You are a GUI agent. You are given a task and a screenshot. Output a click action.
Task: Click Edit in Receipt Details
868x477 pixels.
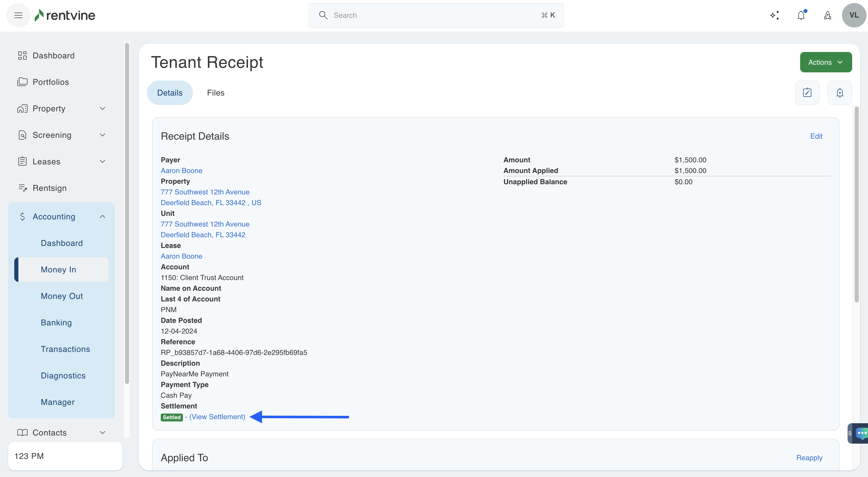pyautogui.click(x=816, y=136)
